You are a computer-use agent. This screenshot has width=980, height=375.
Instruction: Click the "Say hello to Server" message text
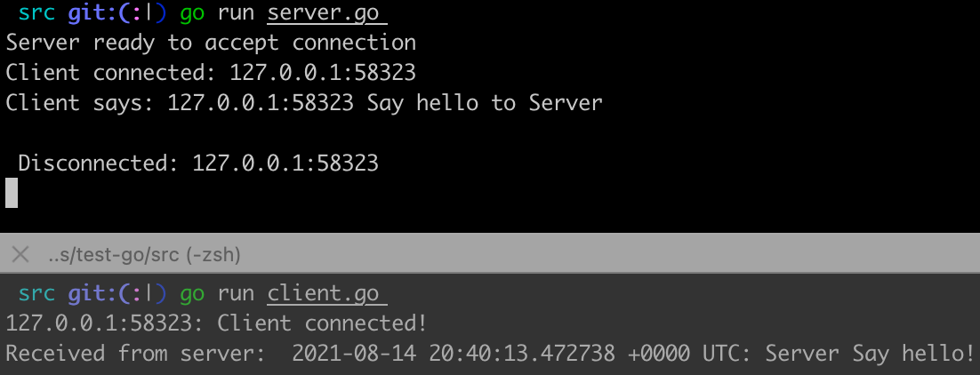[x=485, y=103]
